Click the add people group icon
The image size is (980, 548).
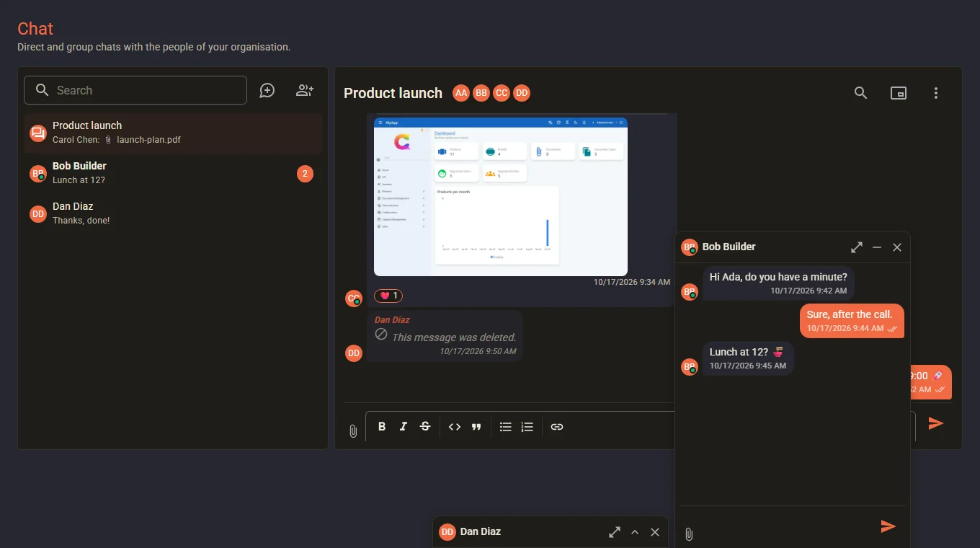point(305,90)
